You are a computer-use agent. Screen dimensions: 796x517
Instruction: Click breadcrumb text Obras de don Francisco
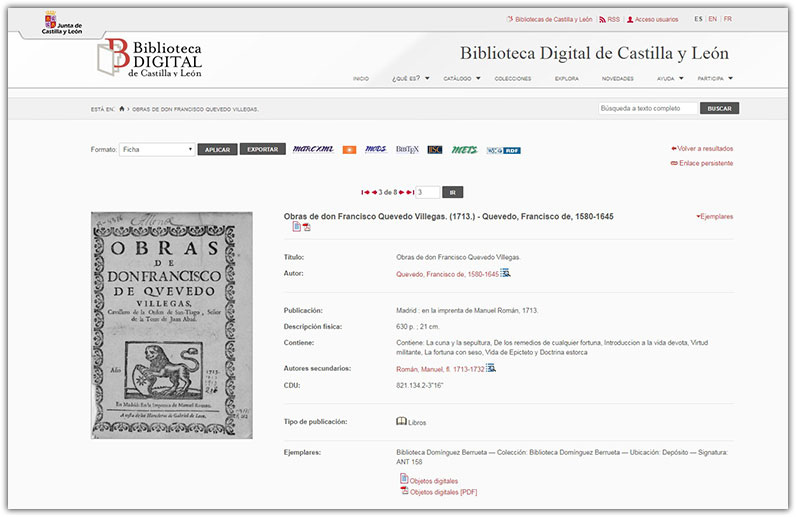point(195,109)
